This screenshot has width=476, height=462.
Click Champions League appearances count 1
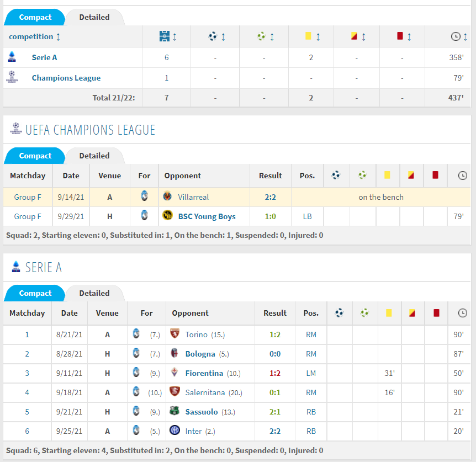coord(166,78)
